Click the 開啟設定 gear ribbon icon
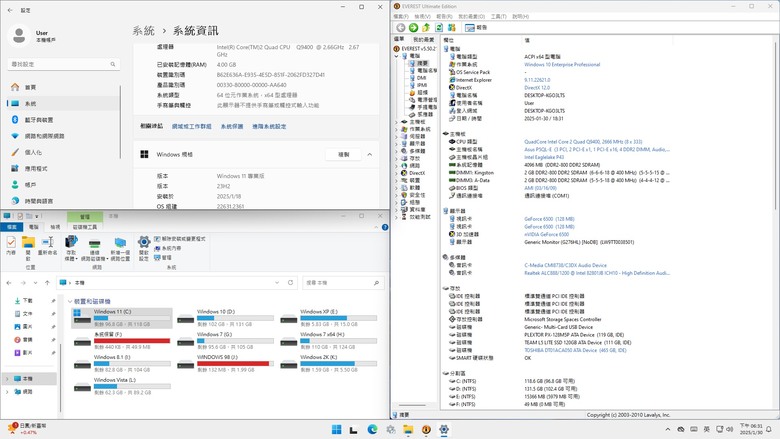The width and height of the screenshot is (780, 439). click(144, 248)
